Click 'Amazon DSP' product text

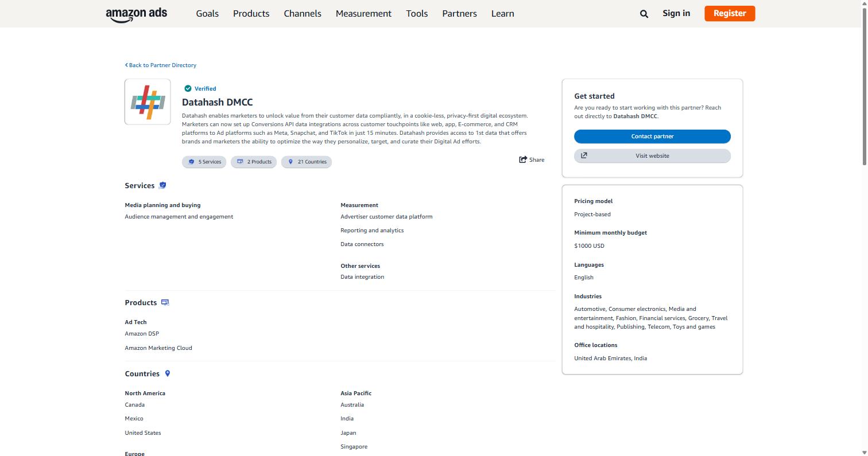coord(142,333)
